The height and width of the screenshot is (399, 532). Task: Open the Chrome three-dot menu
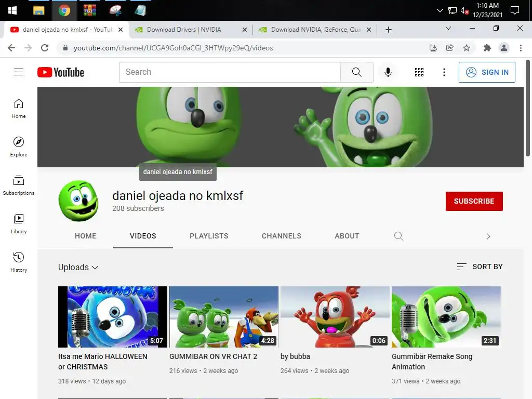pos(521,48)
